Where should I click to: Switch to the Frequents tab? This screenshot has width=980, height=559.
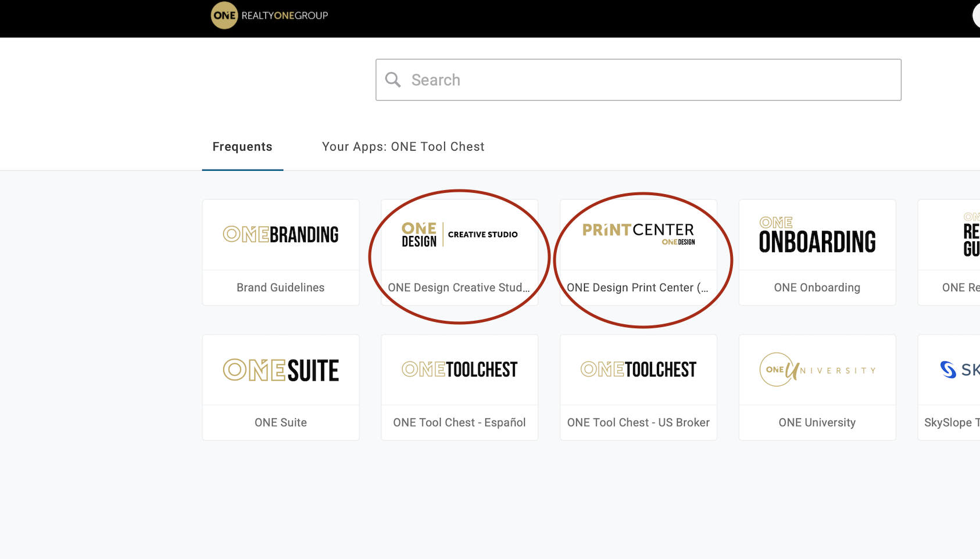pyautogui.click(x=242, y=146)
